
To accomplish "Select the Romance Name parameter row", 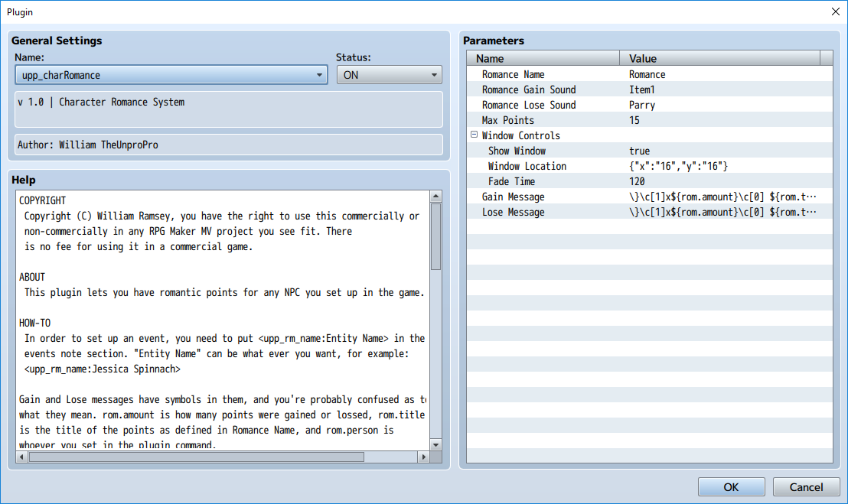I will pos(513,74).
